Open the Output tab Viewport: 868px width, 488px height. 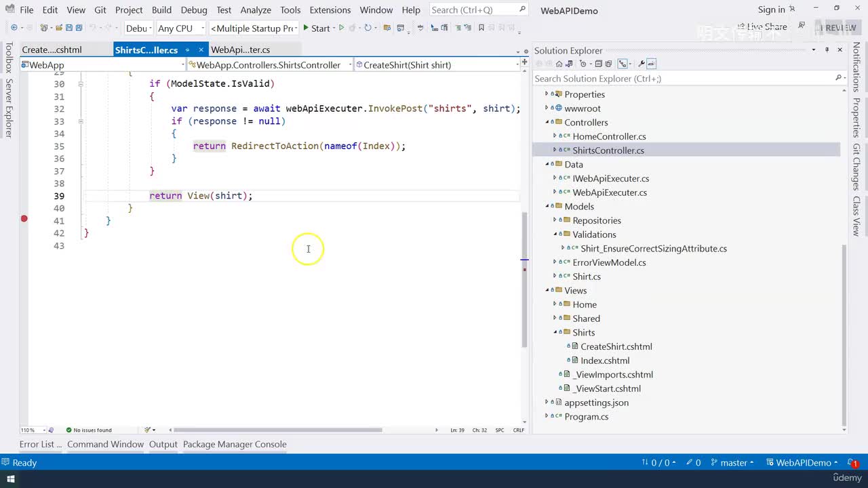click(x=163, y=445)
